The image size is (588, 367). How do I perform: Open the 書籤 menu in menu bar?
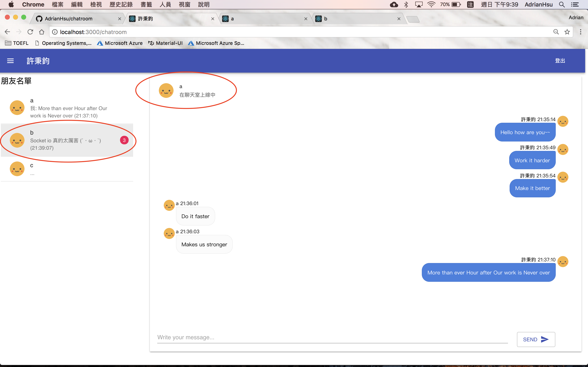146,4
